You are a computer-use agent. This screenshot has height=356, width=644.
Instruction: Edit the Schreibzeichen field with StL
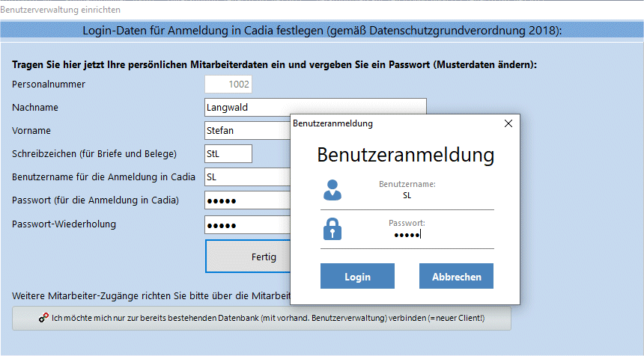coord(228,154)
